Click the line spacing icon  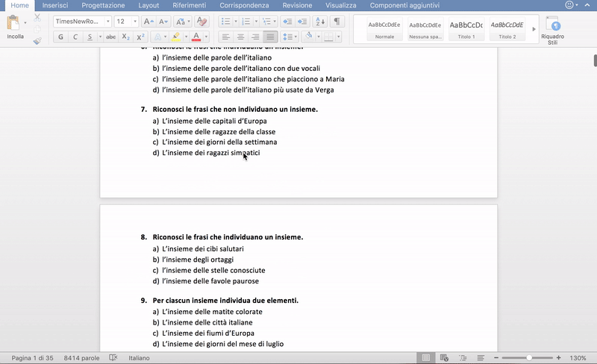(x=287, y=37)
